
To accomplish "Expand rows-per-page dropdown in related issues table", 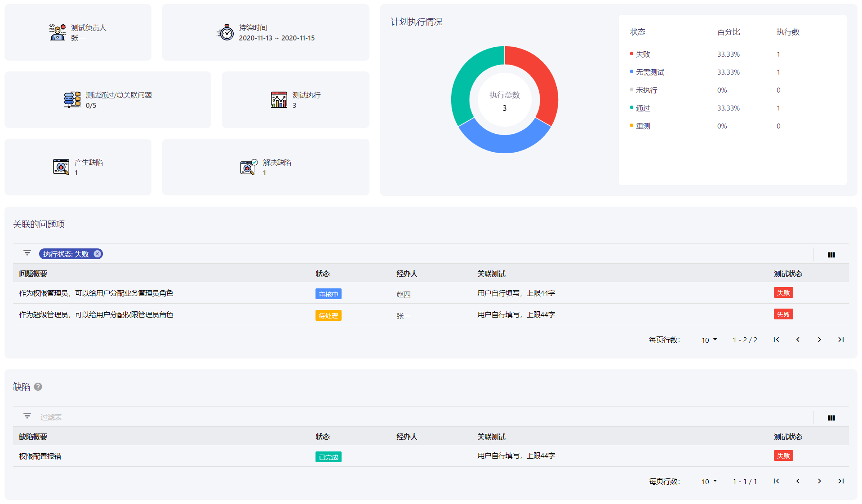I will 710,340.
